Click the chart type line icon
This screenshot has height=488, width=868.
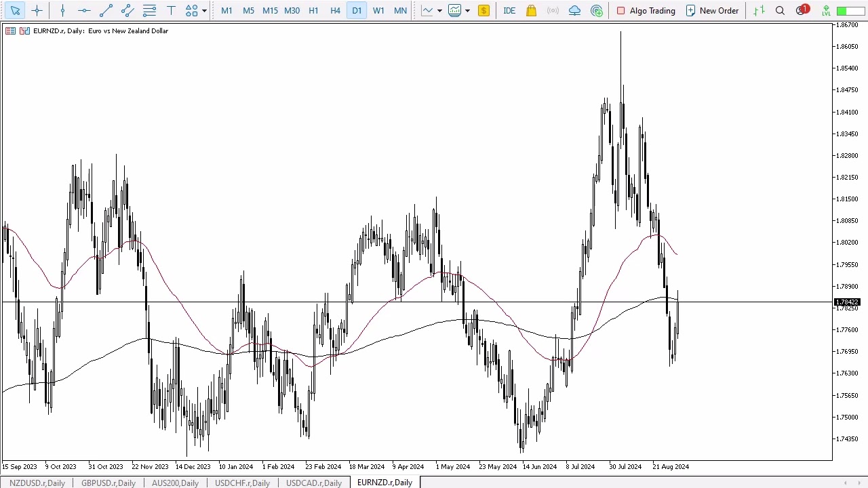click(427, 10)
